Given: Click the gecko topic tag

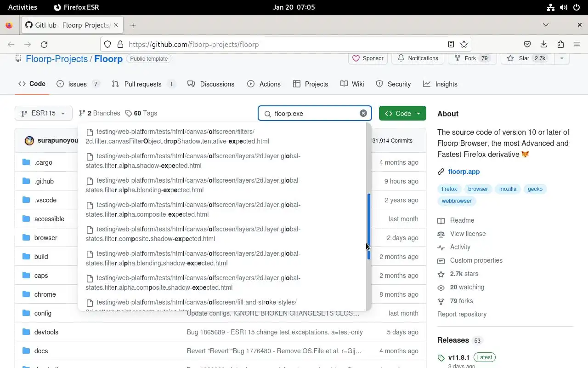Looking at the screenshot, I should coord(535,189).
